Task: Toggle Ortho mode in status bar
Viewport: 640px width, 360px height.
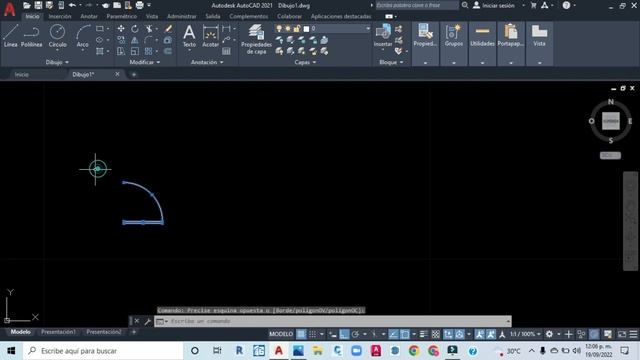Action: [x=344, y=334]
